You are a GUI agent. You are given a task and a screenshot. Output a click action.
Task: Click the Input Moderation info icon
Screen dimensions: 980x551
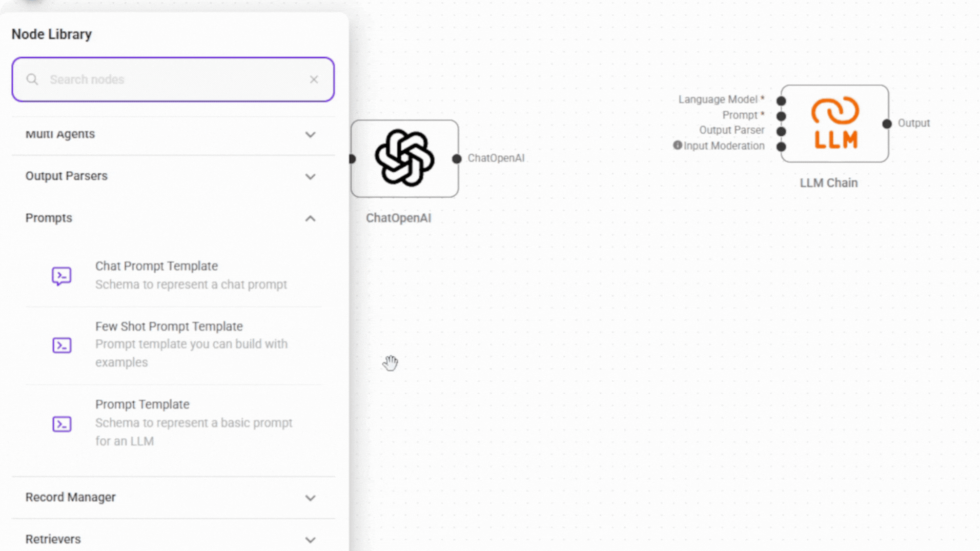tap(677, 145)
